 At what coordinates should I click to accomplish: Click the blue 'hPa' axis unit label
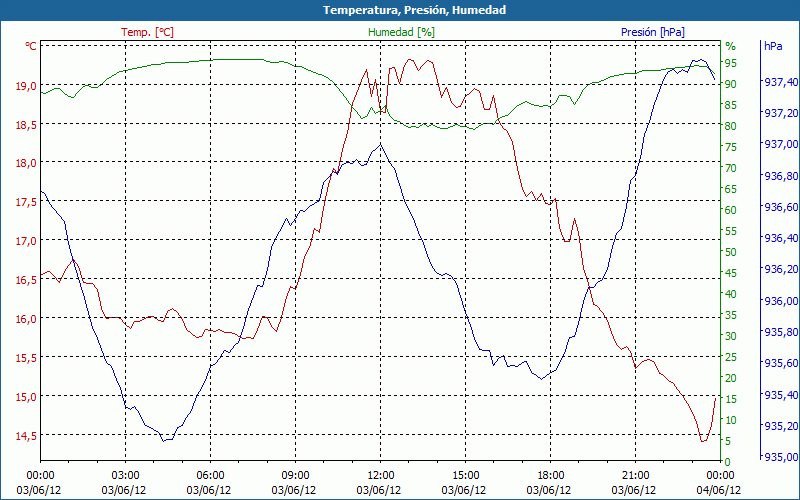coord(773,46)
